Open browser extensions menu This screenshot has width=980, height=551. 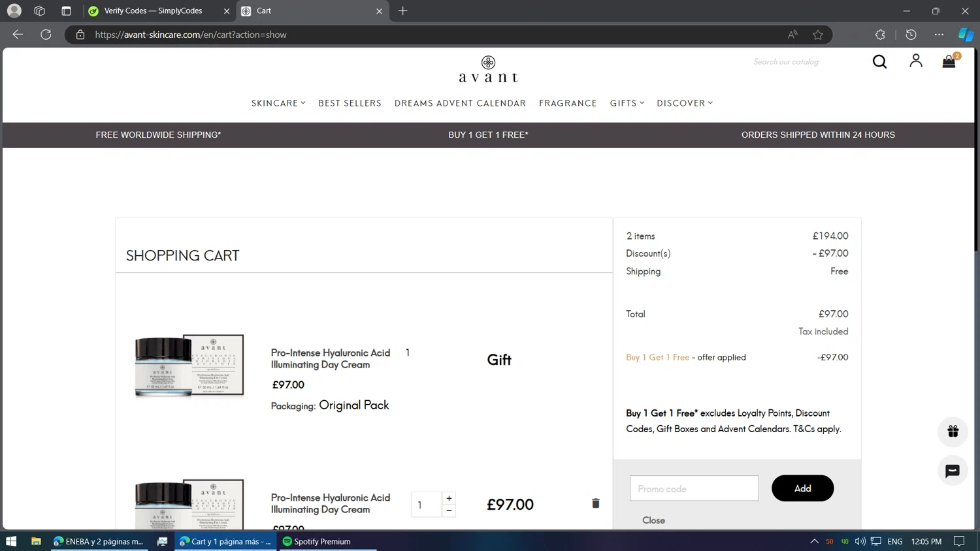[x=880, y=35]
